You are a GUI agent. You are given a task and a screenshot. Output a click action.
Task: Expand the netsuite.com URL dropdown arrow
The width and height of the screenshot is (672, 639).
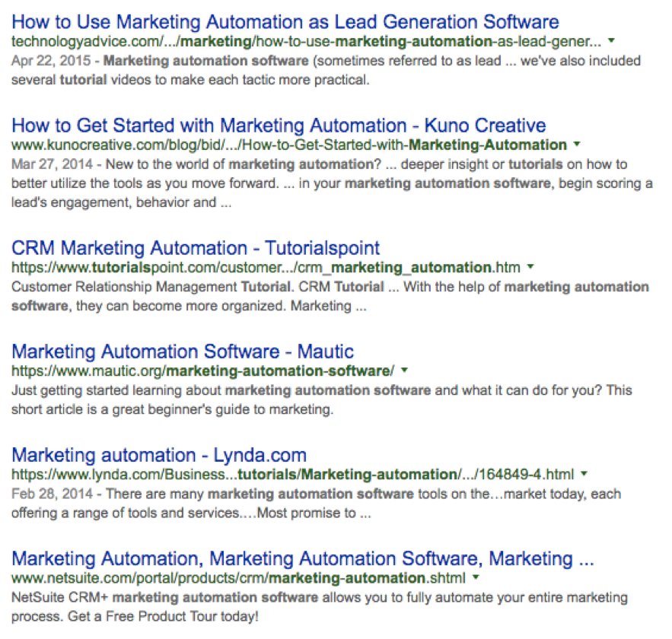[476, 577]
